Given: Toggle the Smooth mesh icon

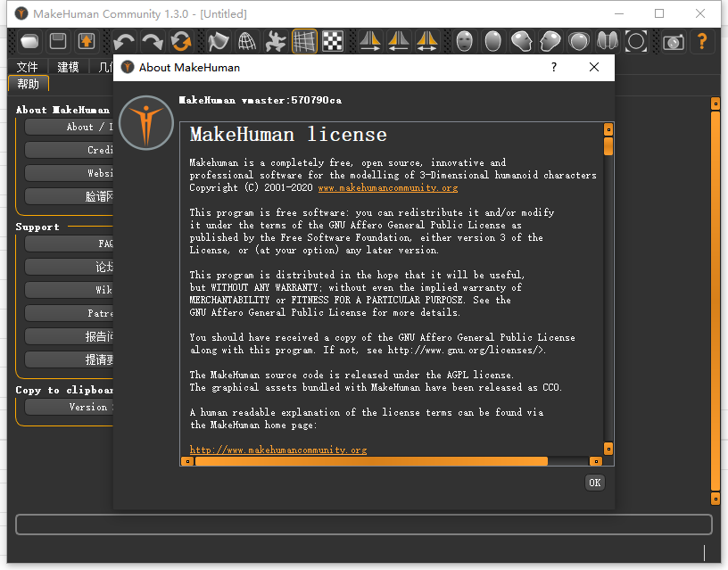Looking at the screenshot, I should (x=219, y=41).
